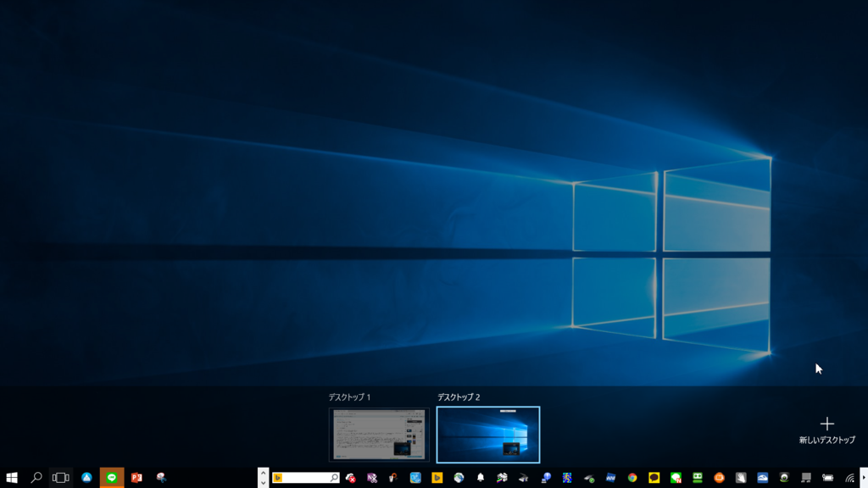Click the cloud sync error tray icon
Screen dimensions: 868x488
coord(350,478)
